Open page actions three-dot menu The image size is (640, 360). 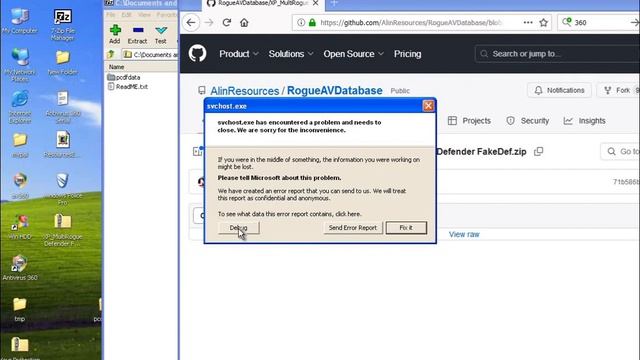[x=528, y=22]
